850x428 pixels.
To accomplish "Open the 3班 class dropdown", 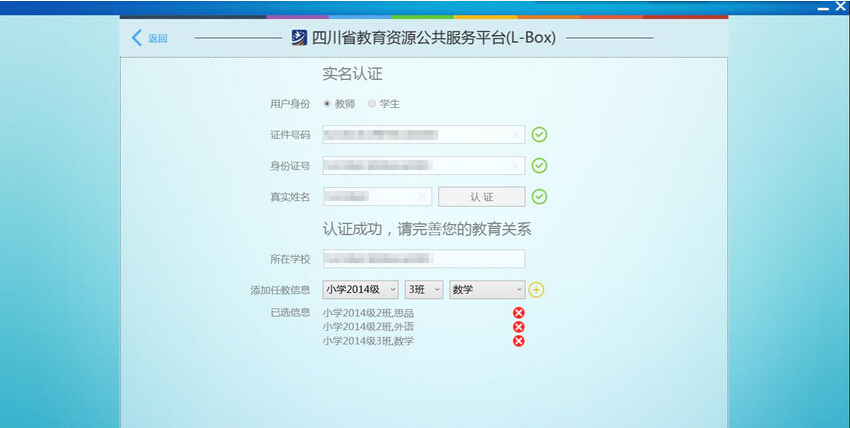I will click(x=424, y=290).
